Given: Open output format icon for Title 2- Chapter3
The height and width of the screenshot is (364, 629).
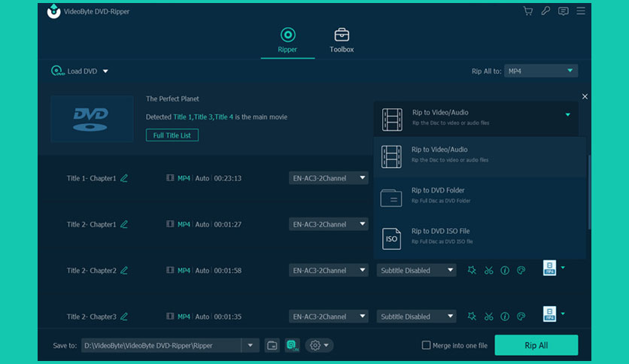Looking at the screenshot, I should tap(549, 314).
